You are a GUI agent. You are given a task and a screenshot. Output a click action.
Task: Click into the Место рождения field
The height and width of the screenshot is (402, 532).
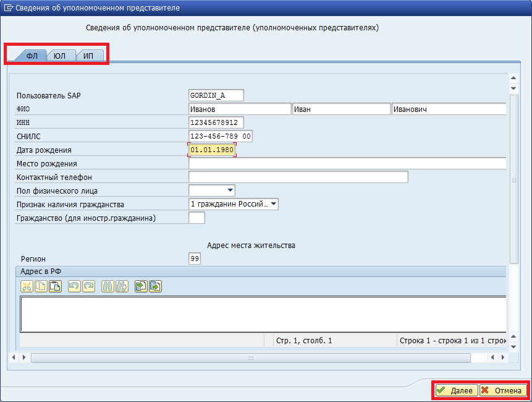(347, 163)
